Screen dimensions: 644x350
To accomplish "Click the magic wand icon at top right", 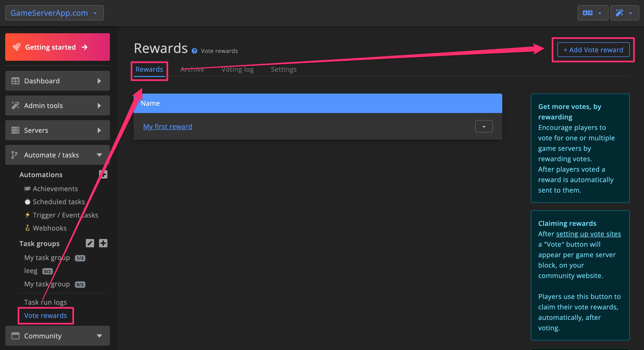I will click(620, 13).
